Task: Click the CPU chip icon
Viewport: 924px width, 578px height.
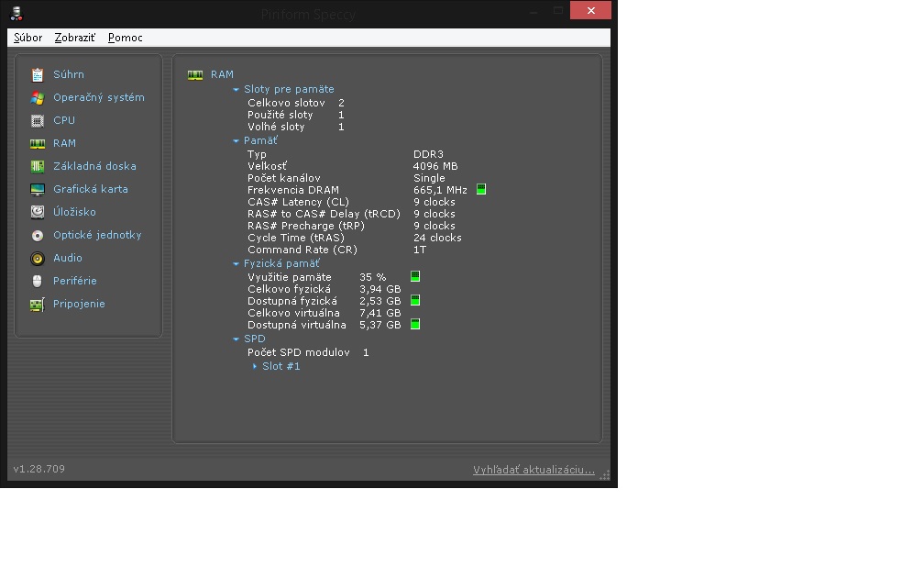Action: [x=37, y=121]
